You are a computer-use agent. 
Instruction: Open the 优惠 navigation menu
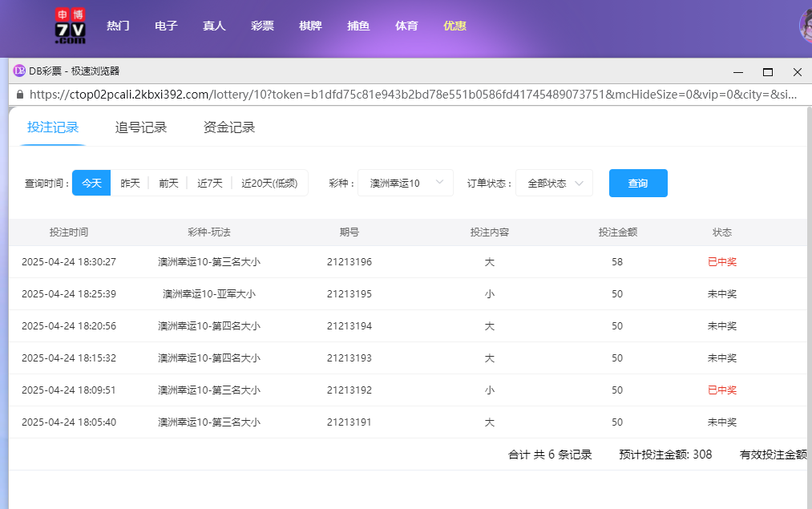click(454, 26)
